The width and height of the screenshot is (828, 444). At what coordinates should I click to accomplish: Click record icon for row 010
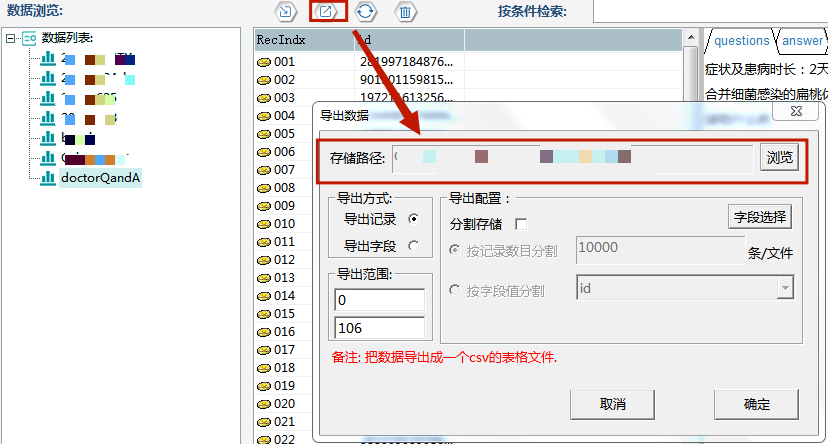264,224
